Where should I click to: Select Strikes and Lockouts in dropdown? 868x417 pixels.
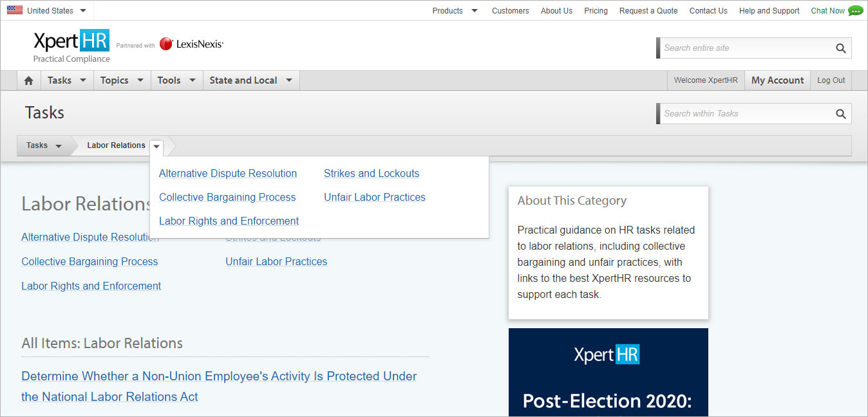coord(372,174)
